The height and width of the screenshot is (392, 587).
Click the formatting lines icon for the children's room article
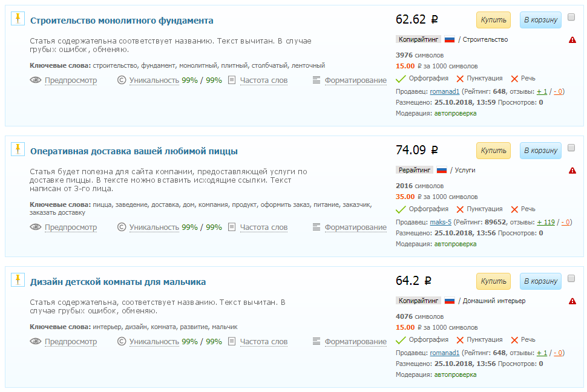click(316, 341)
